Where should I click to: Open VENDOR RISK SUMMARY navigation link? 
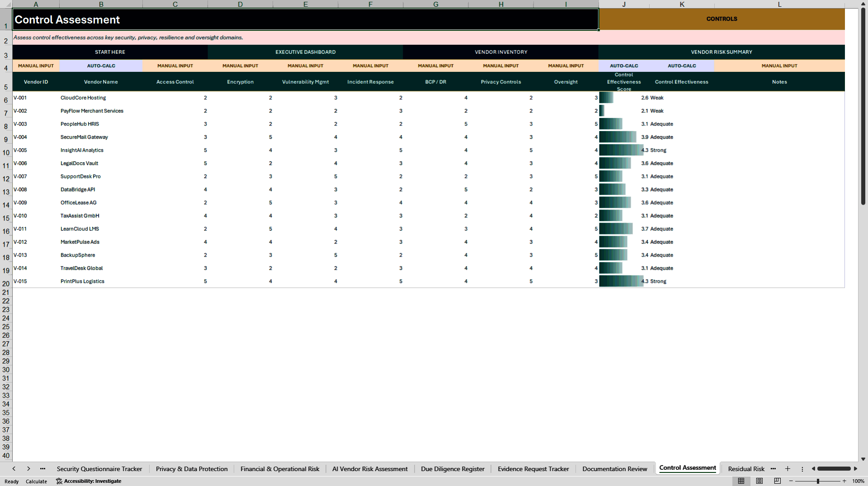pyautogui.click(x=722, y=52)
